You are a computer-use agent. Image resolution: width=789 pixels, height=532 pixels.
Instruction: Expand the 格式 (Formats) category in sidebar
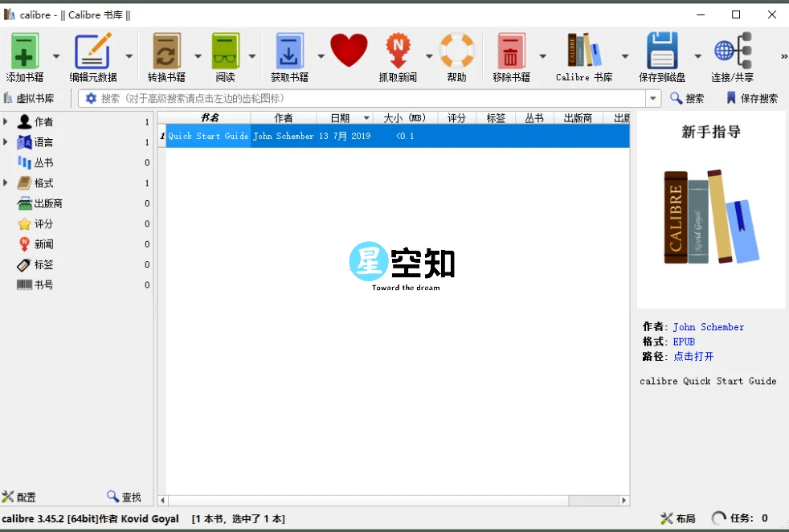(6, 182)
